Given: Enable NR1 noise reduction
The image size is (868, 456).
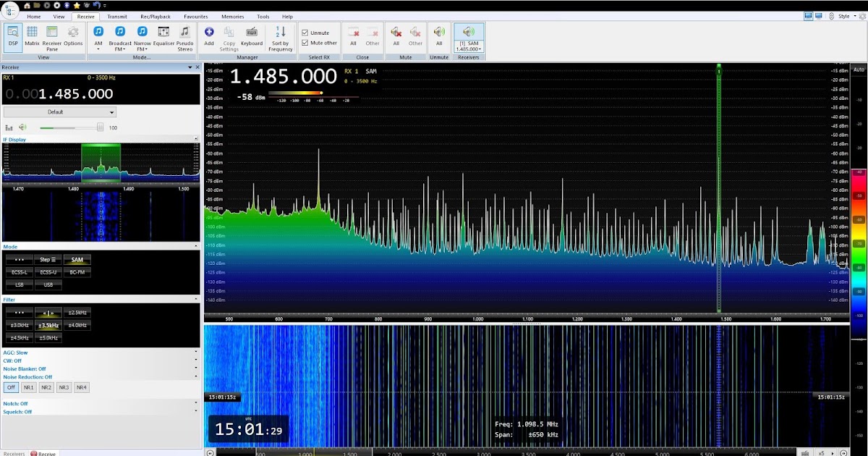Looking at the screenshot, I should 29,387.
